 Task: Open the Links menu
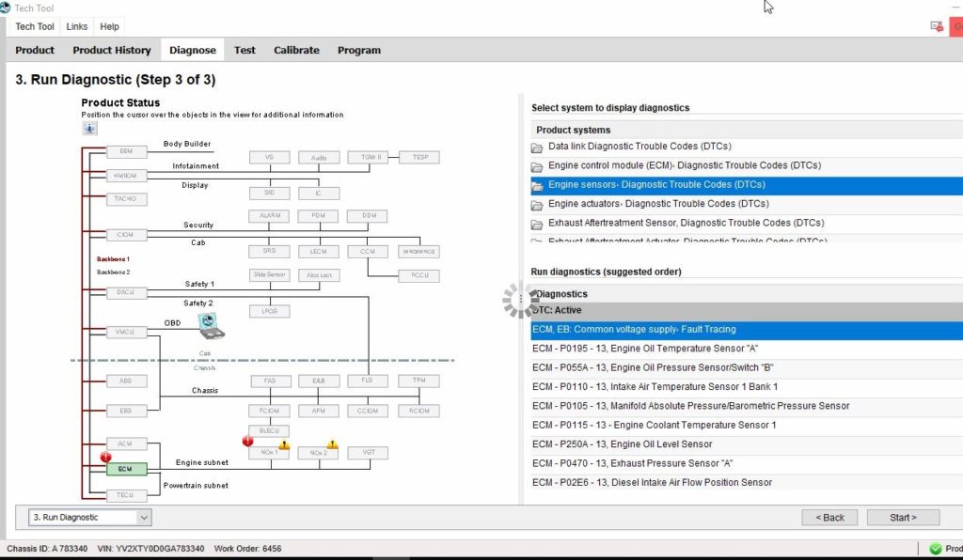pyautogui.click(x=76, y=26)
